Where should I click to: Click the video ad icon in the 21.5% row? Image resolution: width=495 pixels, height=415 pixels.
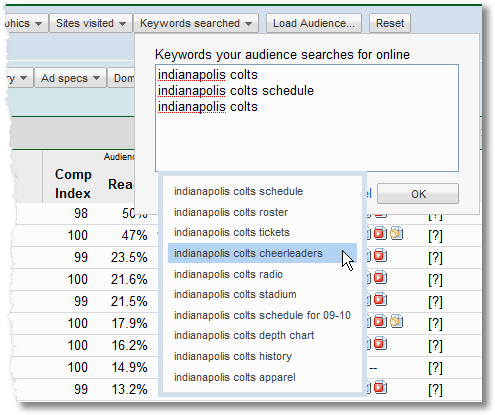tap(380, 300)
